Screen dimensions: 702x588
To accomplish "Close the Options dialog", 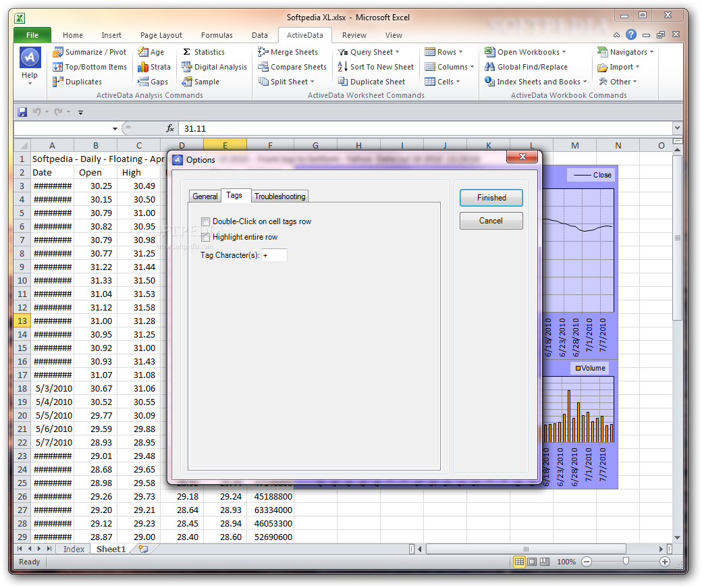I will (522, 157).
